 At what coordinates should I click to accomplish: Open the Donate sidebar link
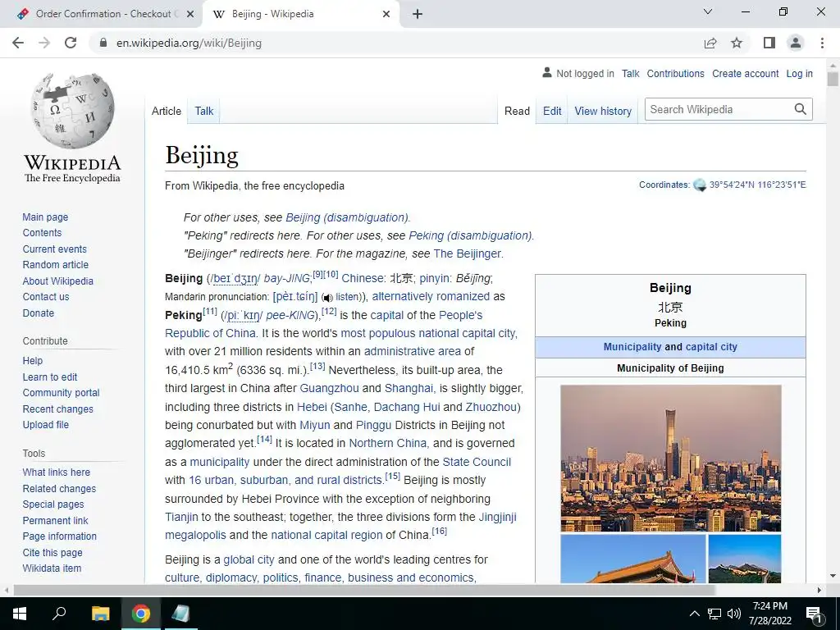click(x=38, y=313)
